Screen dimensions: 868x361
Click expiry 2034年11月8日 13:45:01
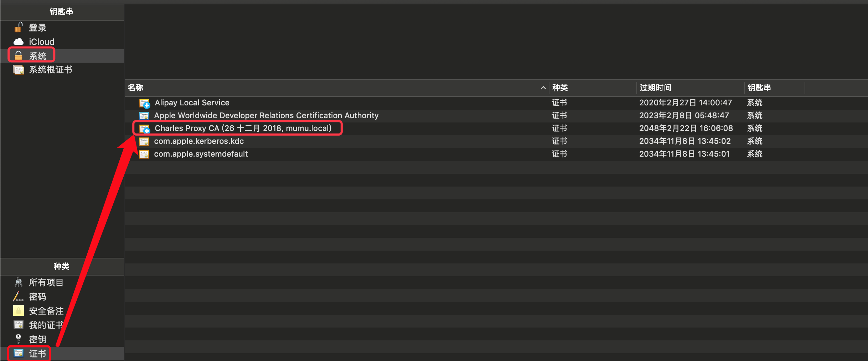coord(684,154)
